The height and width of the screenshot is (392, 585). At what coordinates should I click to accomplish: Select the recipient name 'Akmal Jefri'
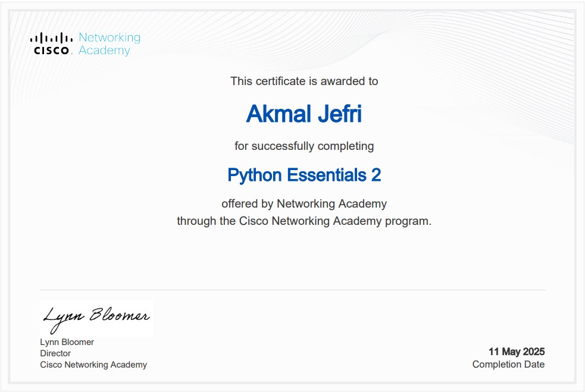304,114
